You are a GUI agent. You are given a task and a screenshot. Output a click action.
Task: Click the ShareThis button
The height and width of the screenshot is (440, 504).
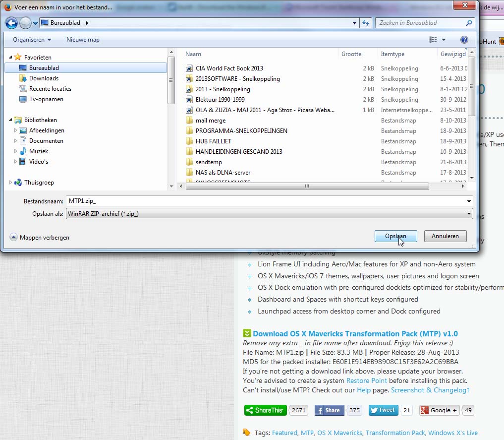pyautogui.click(x=266, y=410)
